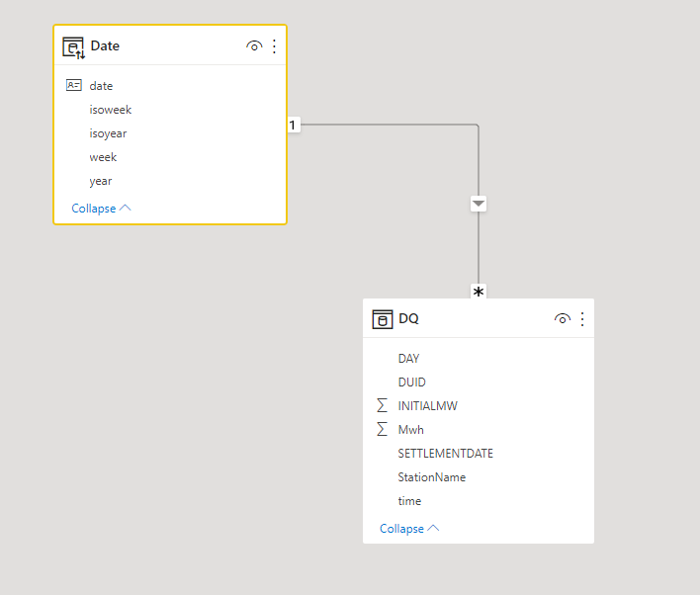Click the DQ table title text
This screenshot has width=700, height=595.
(x=408, y=319)
